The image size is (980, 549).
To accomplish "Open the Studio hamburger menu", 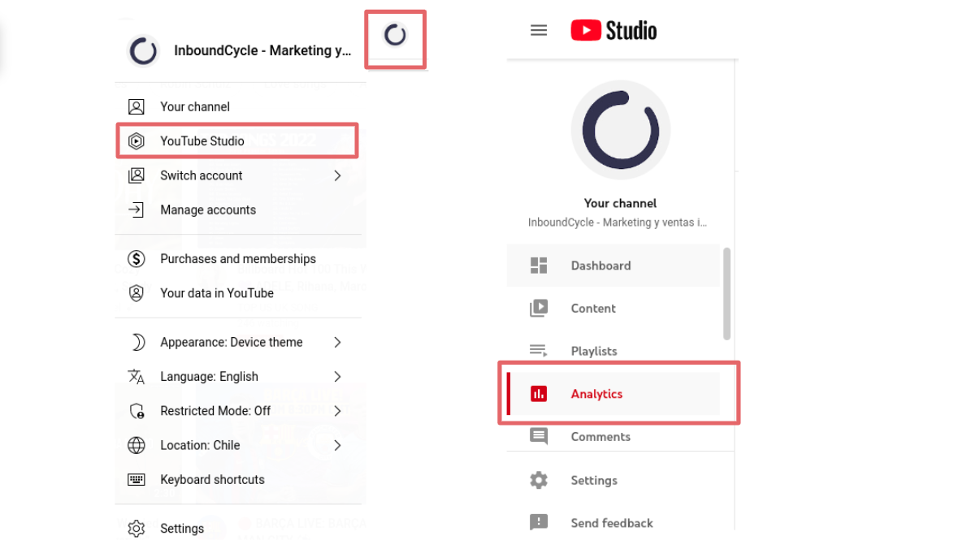I will 539,30.
